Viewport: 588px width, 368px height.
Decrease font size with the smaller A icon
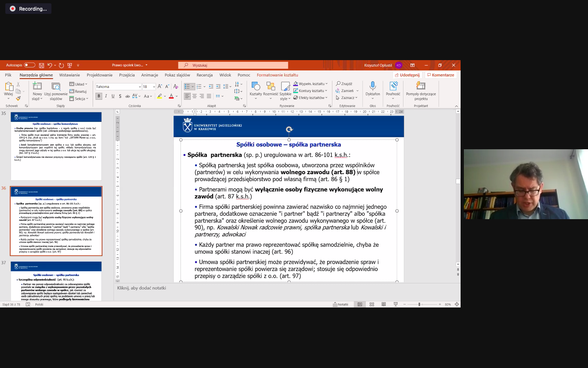[x=167, y=86]
